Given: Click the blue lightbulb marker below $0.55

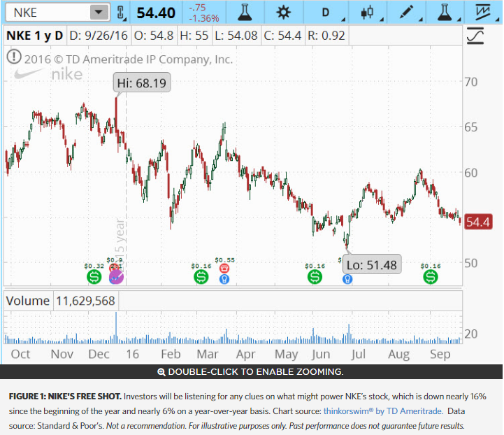Looking at the screenshot, I should tap(224, 279).
